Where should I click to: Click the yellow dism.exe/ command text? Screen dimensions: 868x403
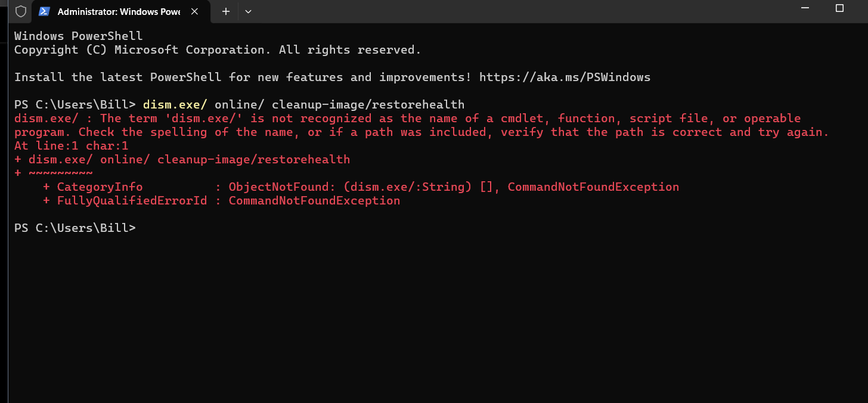point(175,104)
